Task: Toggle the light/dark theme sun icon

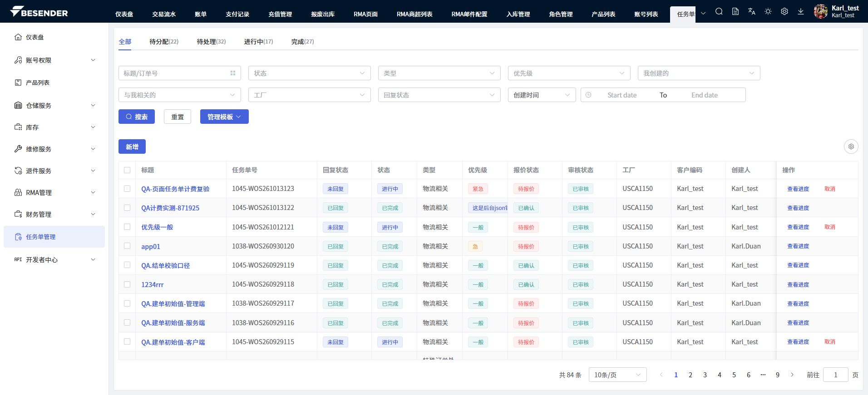Action: [x=768, y=11]
